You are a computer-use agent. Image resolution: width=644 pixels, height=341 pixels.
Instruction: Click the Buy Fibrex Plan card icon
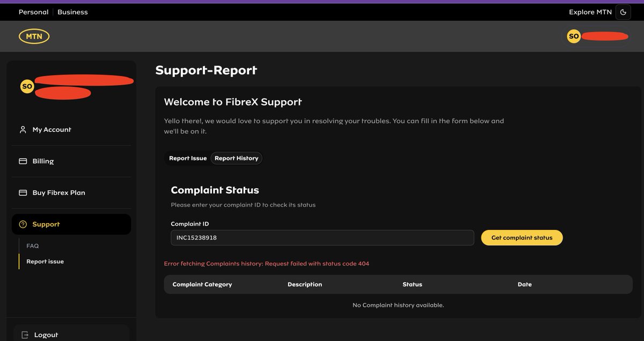pos(23,192)
